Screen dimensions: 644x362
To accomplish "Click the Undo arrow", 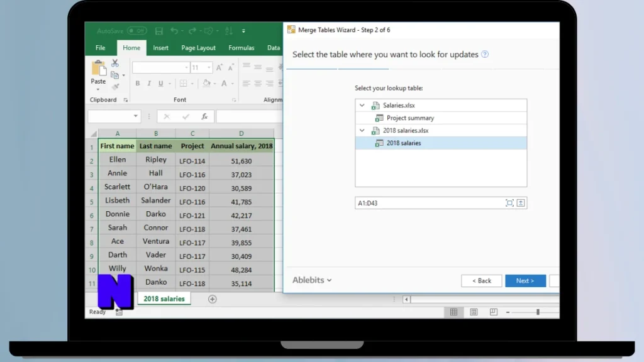I will click(174, 31).
